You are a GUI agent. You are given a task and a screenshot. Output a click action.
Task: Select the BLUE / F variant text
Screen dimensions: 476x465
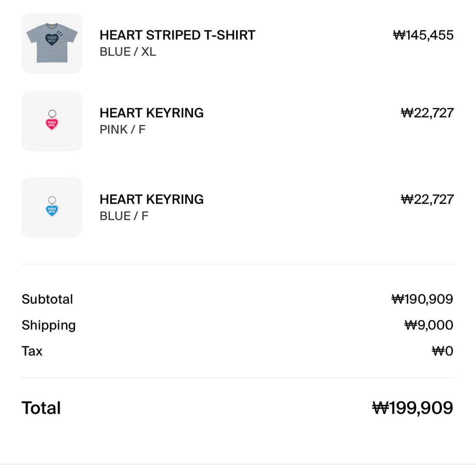pos(124,216)
